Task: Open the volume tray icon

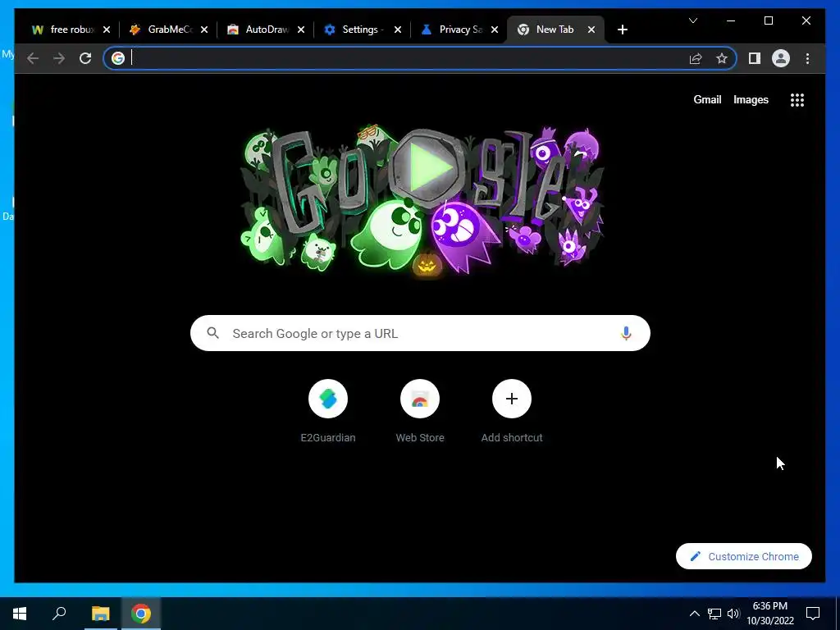Action: pyautogui.click(x=733, y=614)
